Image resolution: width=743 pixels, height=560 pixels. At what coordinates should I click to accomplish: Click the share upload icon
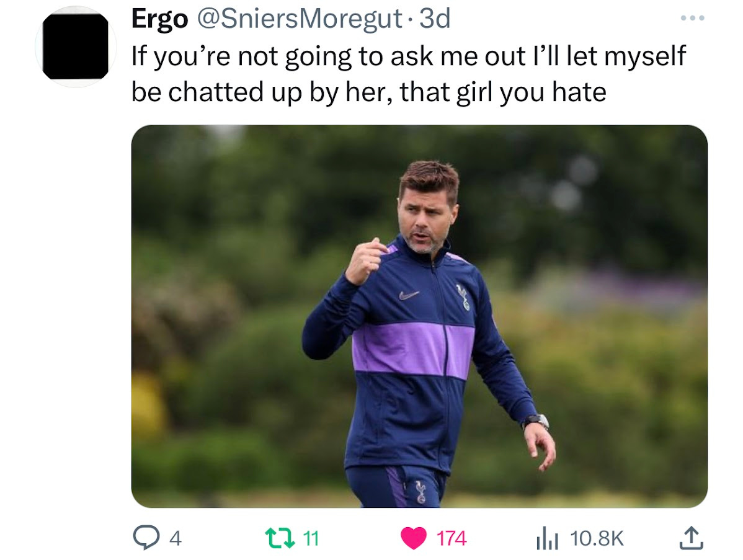692,538
